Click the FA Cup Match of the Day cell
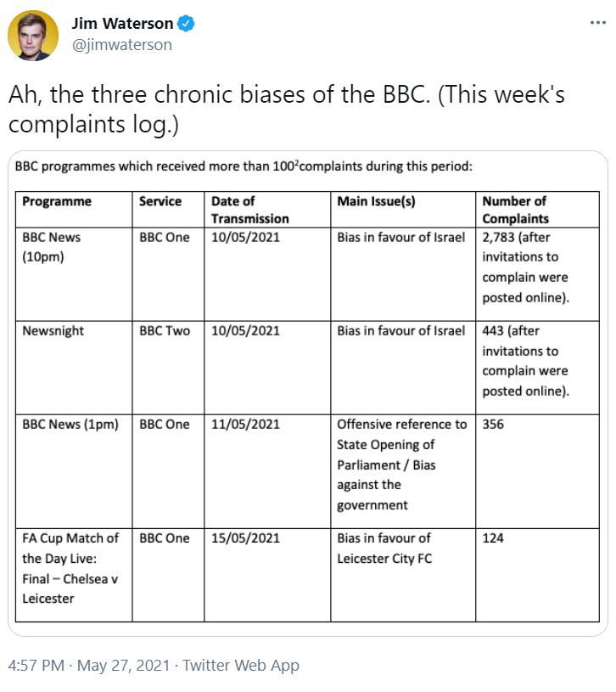 74,575
